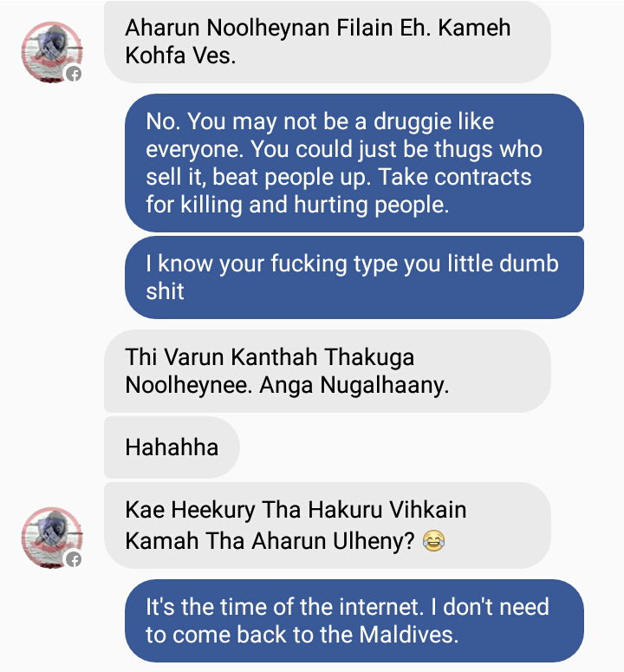Click the text 'Kohfa Ves.' in first bubble
Viewport: 624px width, 672px height.
tap(180, 55)
